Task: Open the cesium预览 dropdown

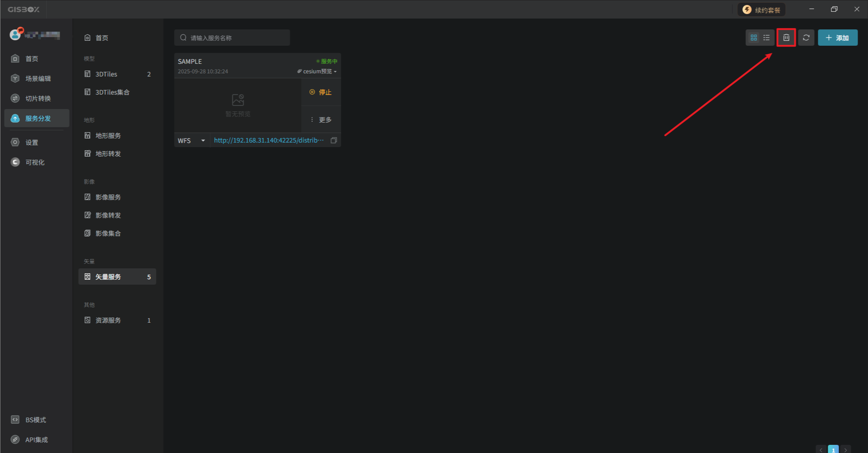Action: [x=317, y=72]
